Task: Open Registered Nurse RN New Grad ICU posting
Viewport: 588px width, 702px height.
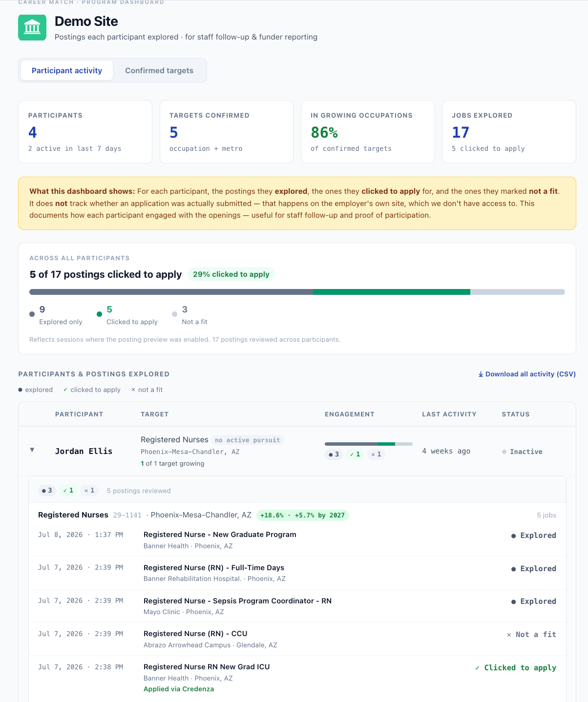Action: click(207, 667)
